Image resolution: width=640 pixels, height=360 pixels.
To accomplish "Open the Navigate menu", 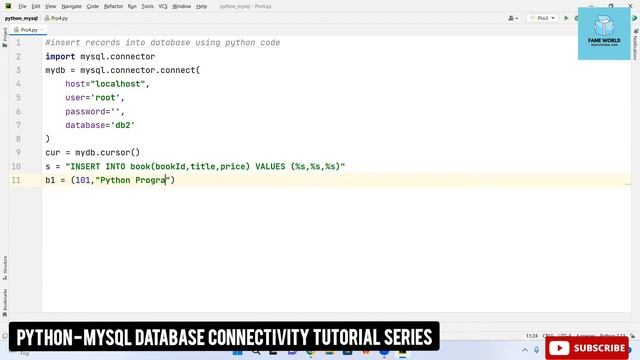I will coord(71,7).
